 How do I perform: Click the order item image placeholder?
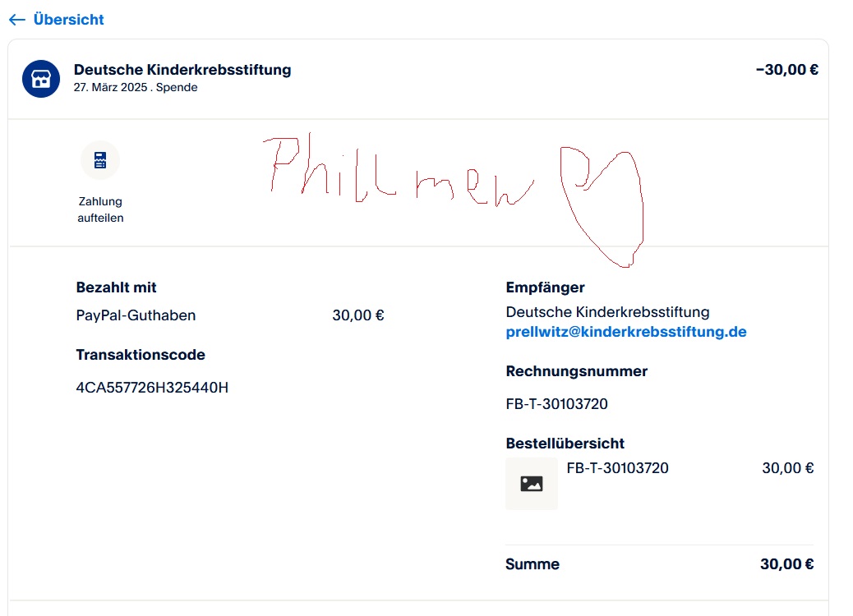pos(532,484)
